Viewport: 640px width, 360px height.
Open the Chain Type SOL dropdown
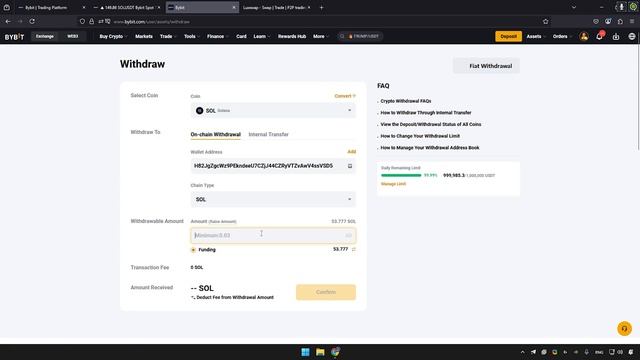point(273,199)
